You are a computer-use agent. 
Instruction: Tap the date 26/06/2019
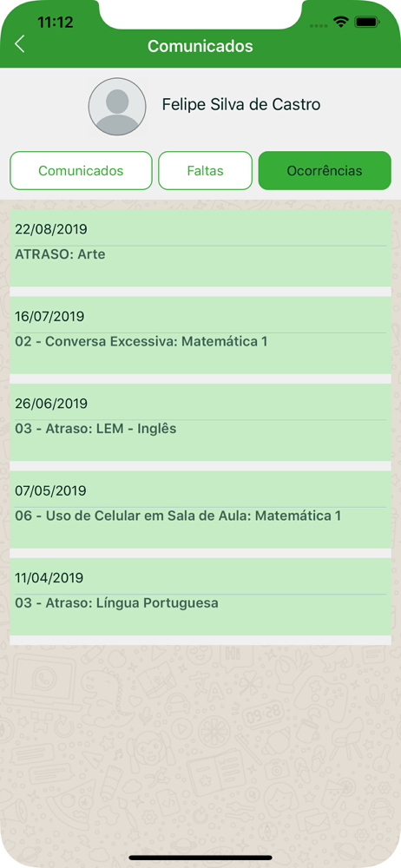pyautogui.click(x=51, y=404)
